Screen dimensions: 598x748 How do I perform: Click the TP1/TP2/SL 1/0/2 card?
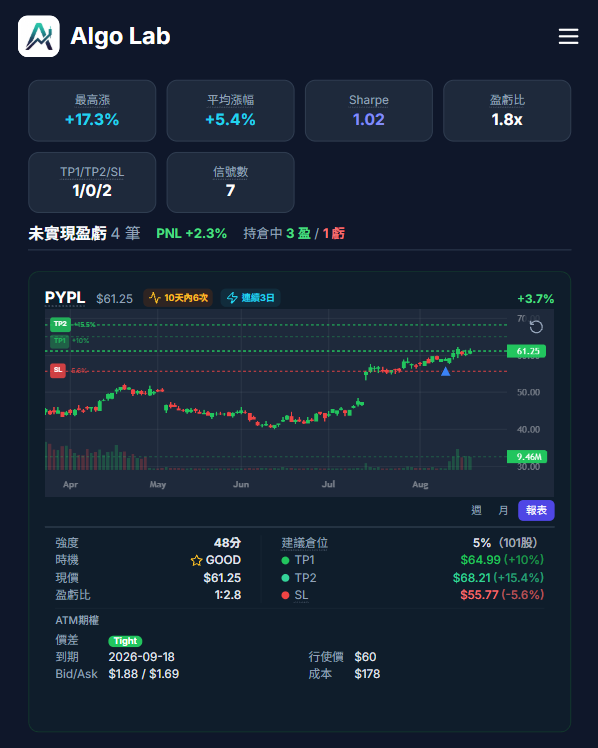tap(92, 183)
